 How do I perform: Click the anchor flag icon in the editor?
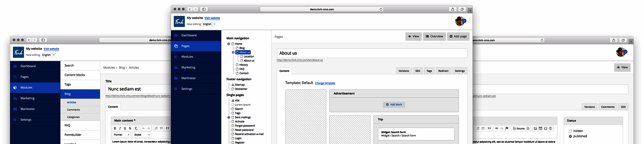pos(507,129)
